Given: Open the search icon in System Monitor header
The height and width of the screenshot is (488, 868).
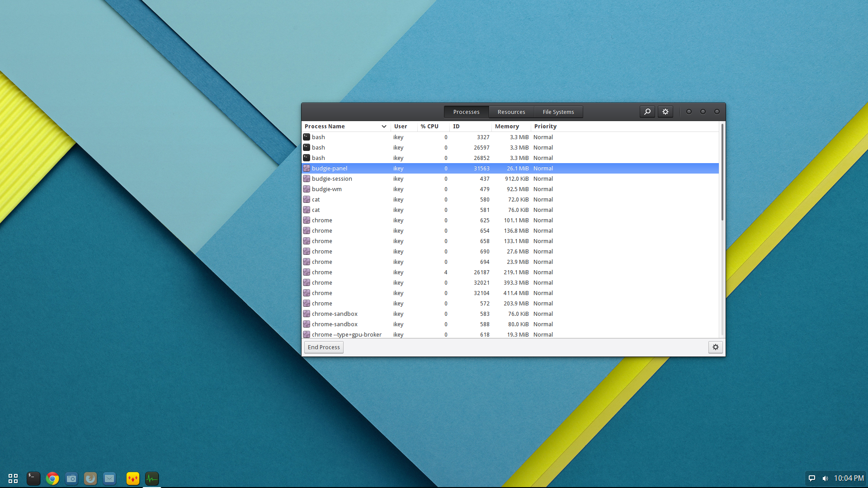Looking at the screenshot, I should tap(647, 112).
